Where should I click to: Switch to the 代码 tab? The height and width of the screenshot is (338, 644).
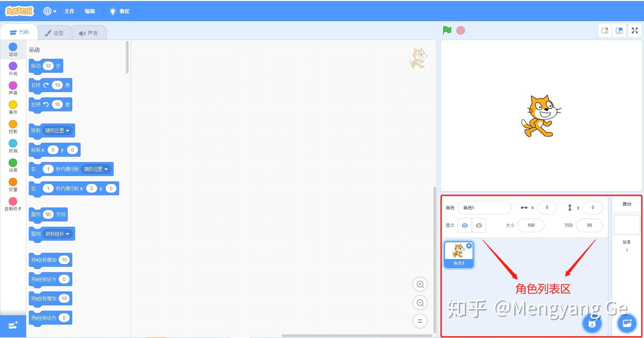pyautogui.click(x=19, y=32)
